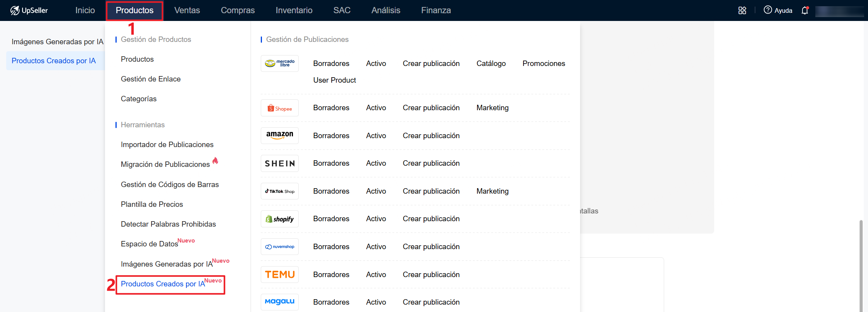Image resolution: width=868 pixels, height=312 pixels.
Task: Open the Compras menu
Action: click(238, 10)
